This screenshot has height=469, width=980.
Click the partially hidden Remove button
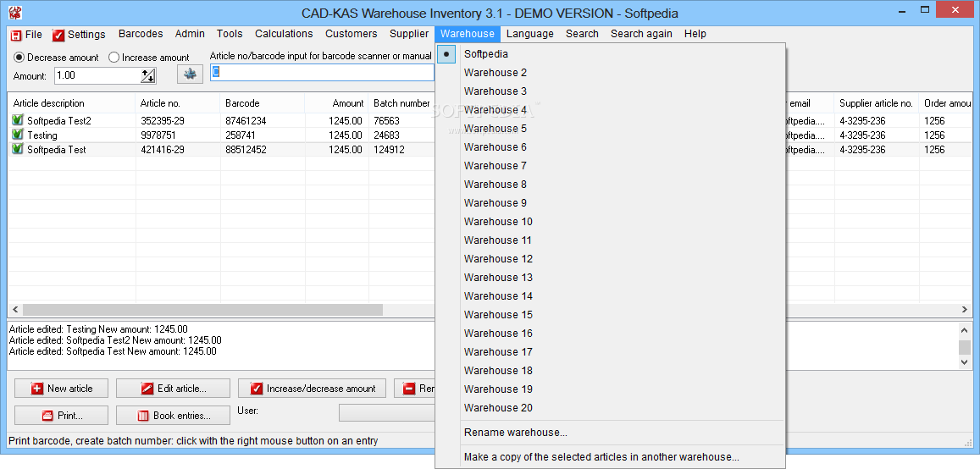(414, 389)
